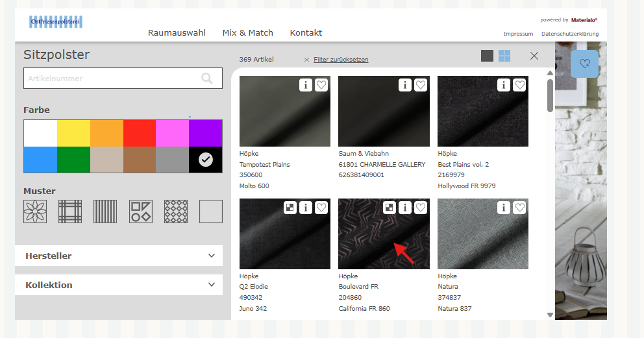Open color variants of Q2 Elodie

[x=290, y=208]
